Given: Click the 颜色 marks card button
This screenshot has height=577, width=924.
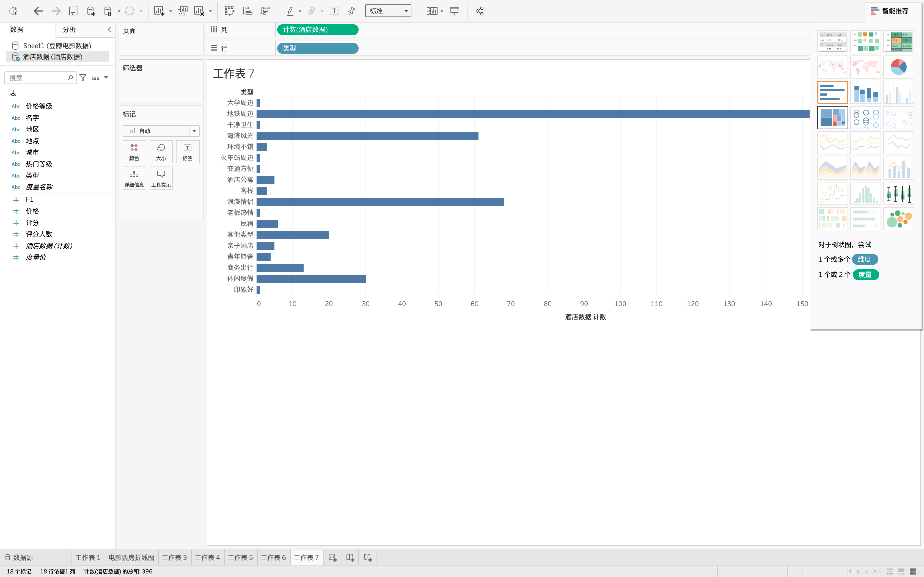Looking at the screenshot, I should [134, 152].
